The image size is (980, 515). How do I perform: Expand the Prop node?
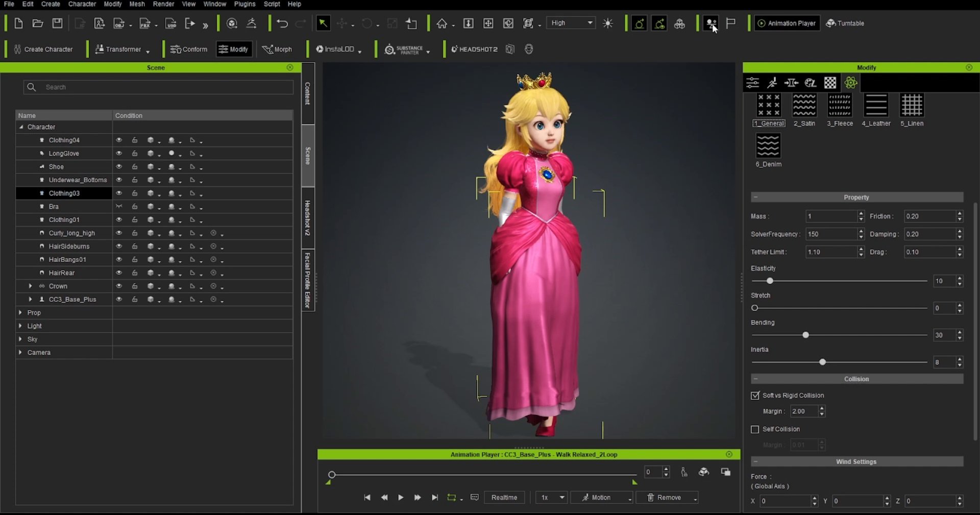coord(20,313)
